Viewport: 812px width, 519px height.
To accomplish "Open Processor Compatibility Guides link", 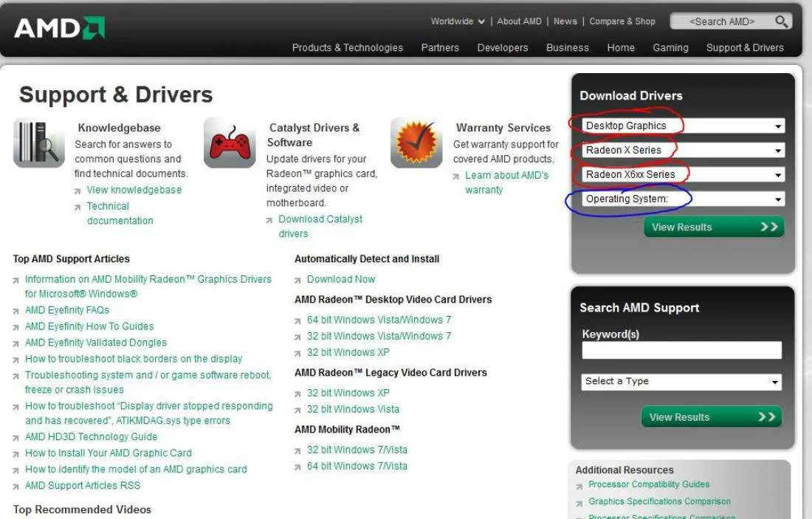I will point(649,484).
